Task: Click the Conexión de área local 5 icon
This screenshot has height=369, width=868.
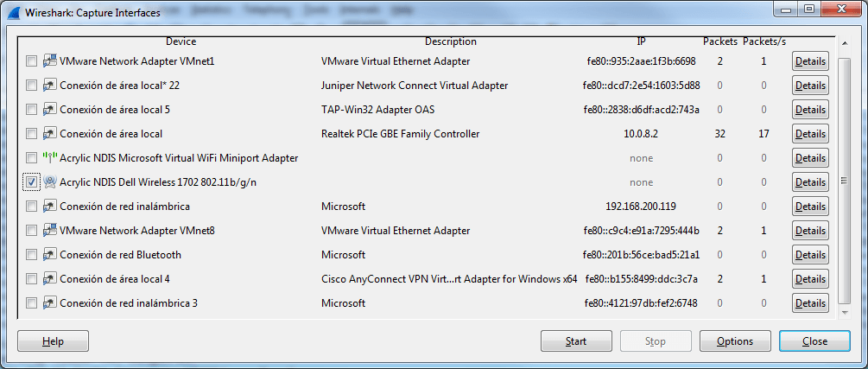Action: coord(50,110)
